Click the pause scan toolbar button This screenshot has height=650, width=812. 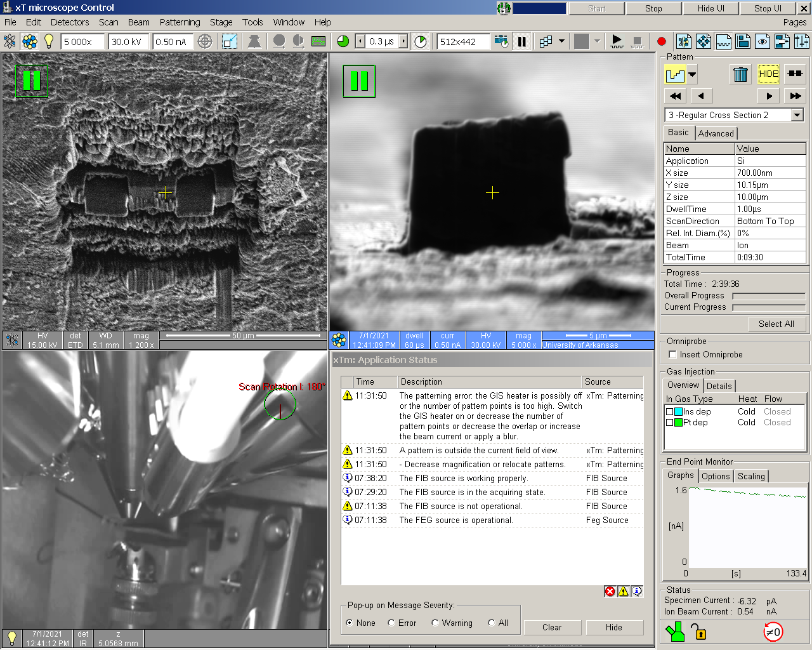point(521,42)
